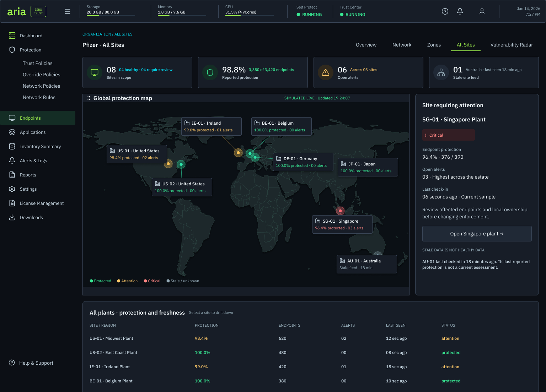Click the LAST SEEN column header
Viewport: 546px width, 392px height.
tap(396, 325)
